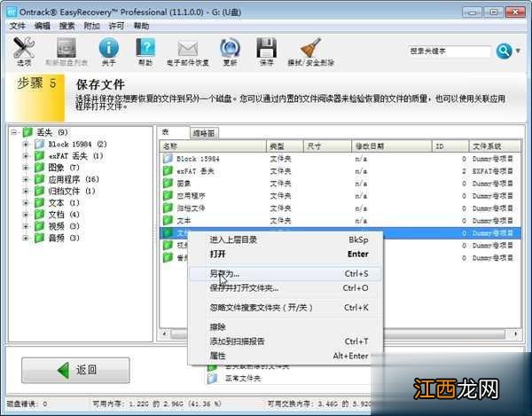Viewport: 532px width, 416px height.
Task: Click the 保存 floppy disk icon
Action: (x=266, y=48)
